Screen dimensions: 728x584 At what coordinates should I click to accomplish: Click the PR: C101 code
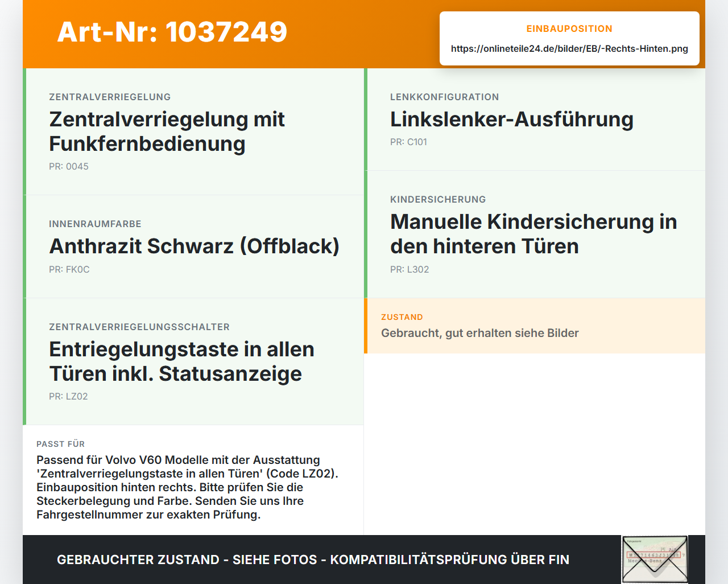(408, 142)
